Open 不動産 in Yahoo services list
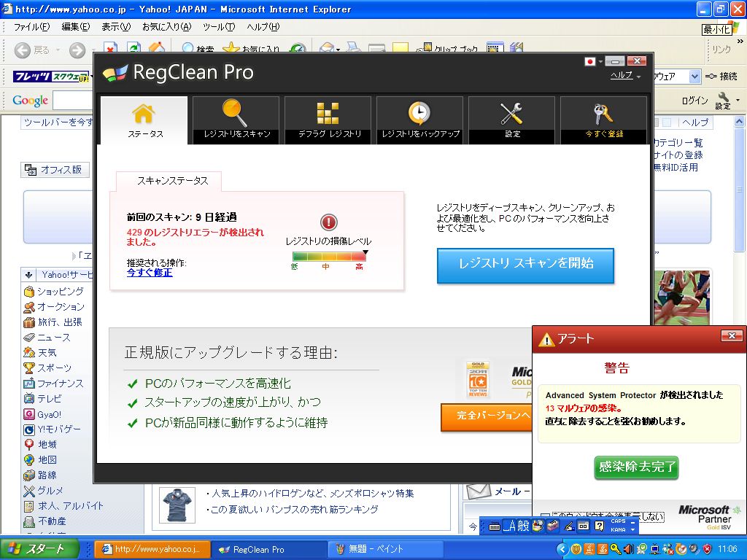Viewport: 747px width, 560px height. 52,521
